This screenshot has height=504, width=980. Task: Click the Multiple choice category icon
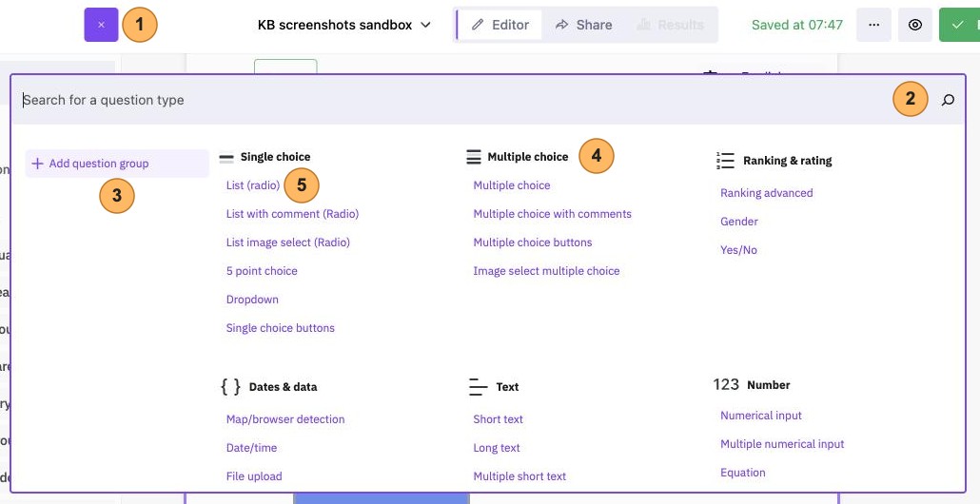point(474,157)
